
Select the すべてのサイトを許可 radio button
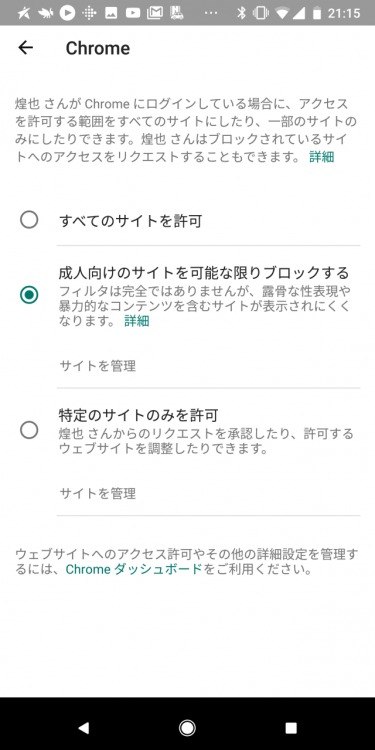coord(29,220)
